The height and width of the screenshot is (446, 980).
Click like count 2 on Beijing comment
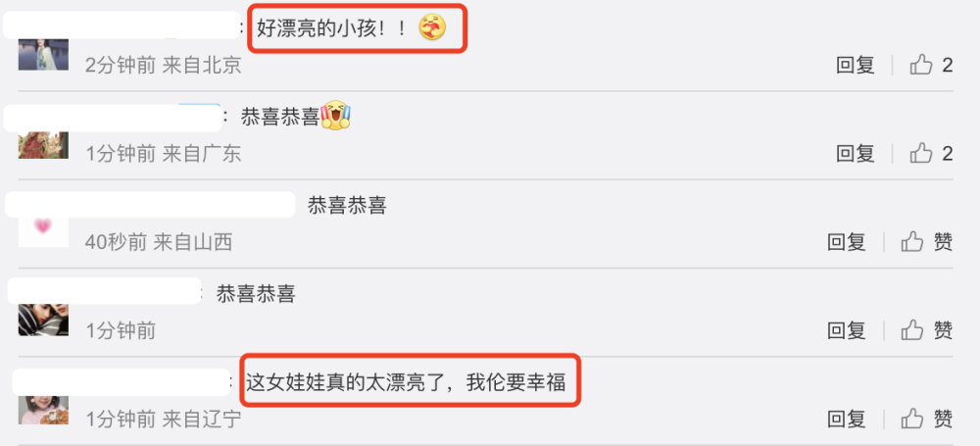tap(947, 65)
